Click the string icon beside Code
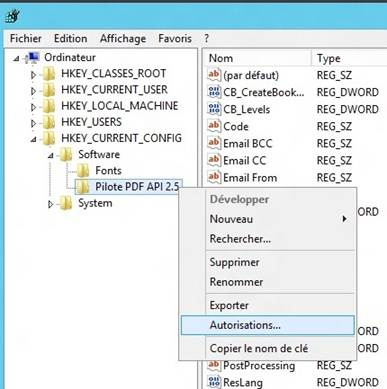Image resolution: width=387 pixels, height=389 pixels. [214, 126]
